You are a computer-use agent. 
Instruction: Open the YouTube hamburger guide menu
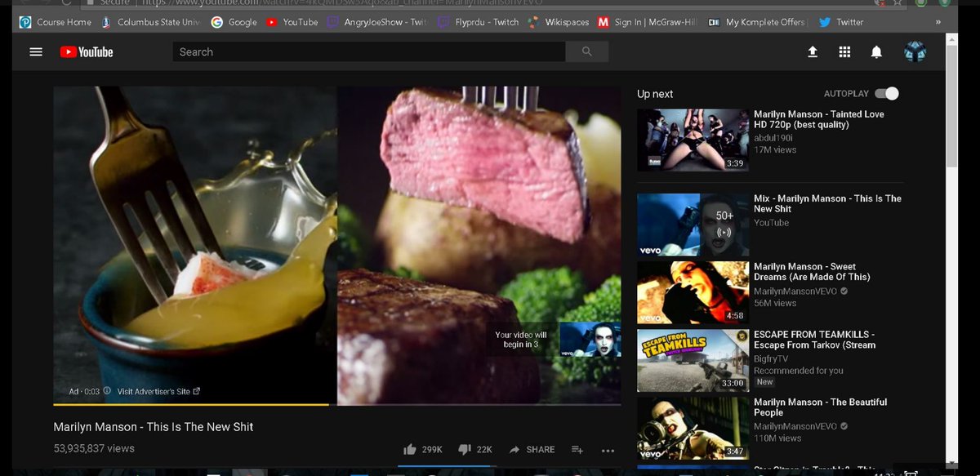[36, 51]
